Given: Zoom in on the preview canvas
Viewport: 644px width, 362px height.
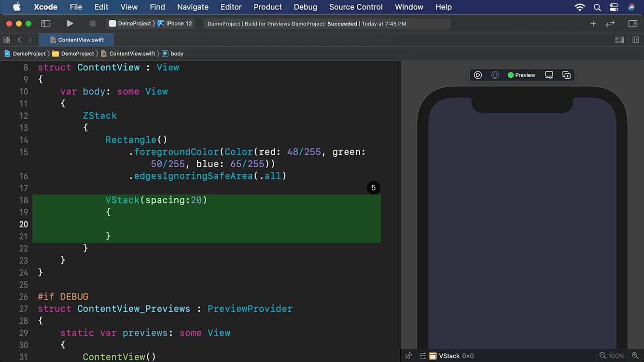Looking at the screenshot, I should [x=635, y=356].
